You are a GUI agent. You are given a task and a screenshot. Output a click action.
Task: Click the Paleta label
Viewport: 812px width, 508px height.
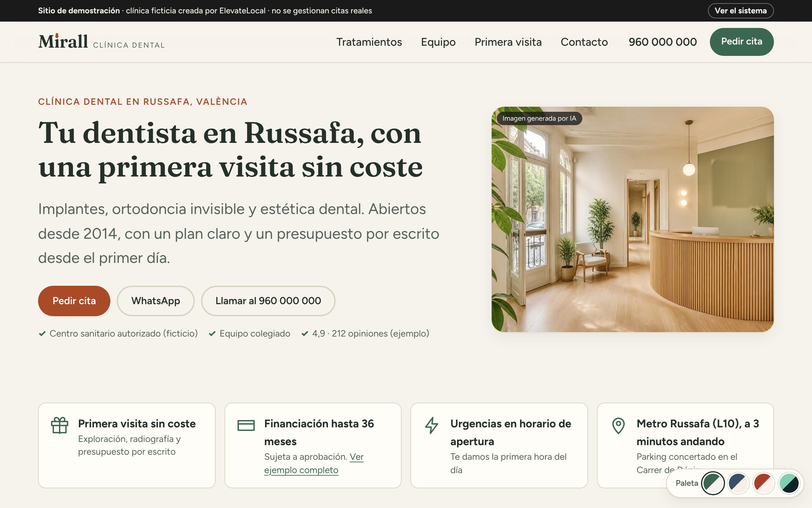pos(686,483)
